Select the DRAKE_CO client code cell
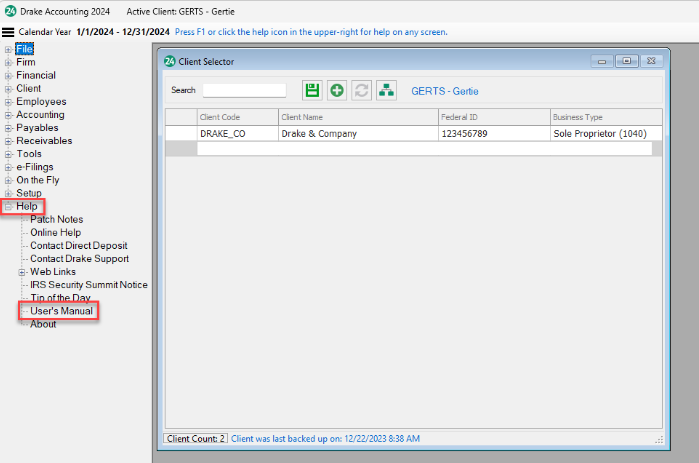The image size is (699, 463). 238,134
